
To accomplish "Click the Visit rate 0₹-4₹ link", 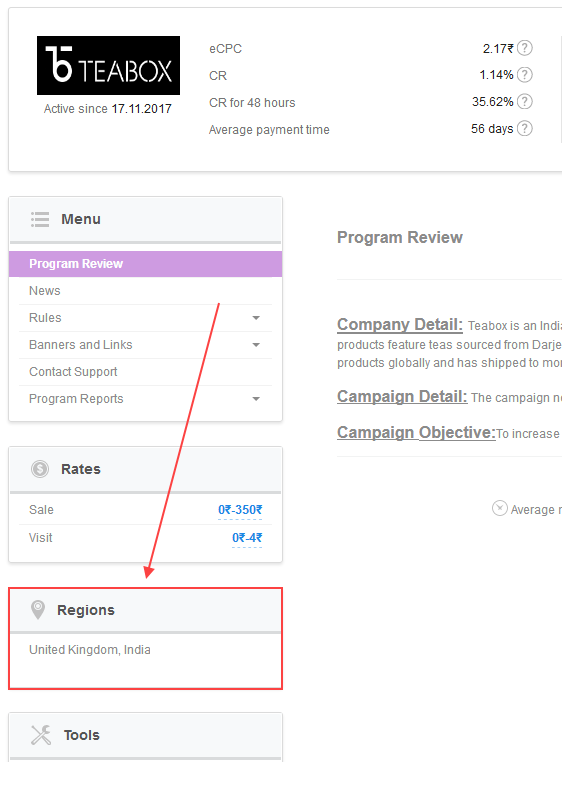I will (x=247, y=538).
